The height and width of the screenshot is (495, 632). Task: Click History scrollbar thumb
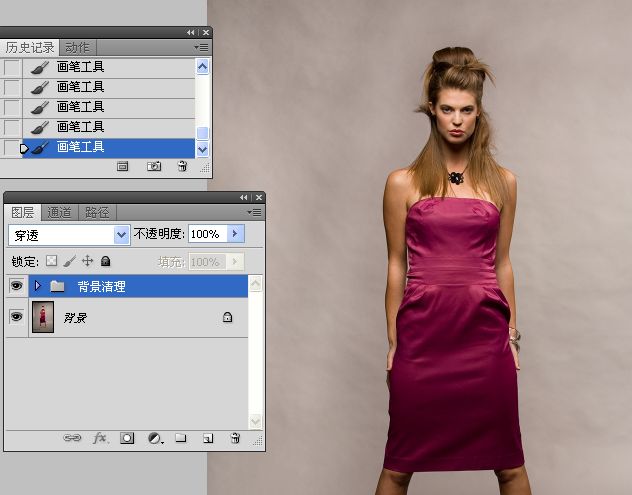click(x=202, y=133)
